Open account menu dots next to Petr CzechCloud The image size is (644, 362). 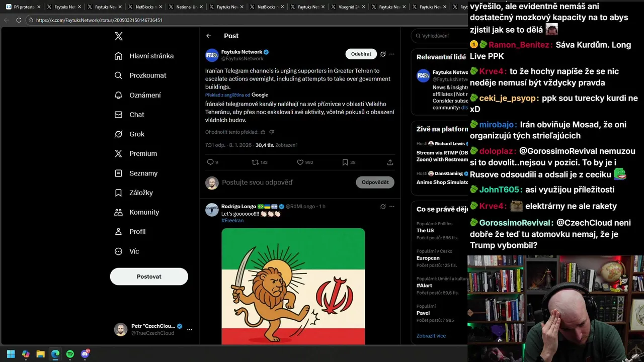coord(190,330)
